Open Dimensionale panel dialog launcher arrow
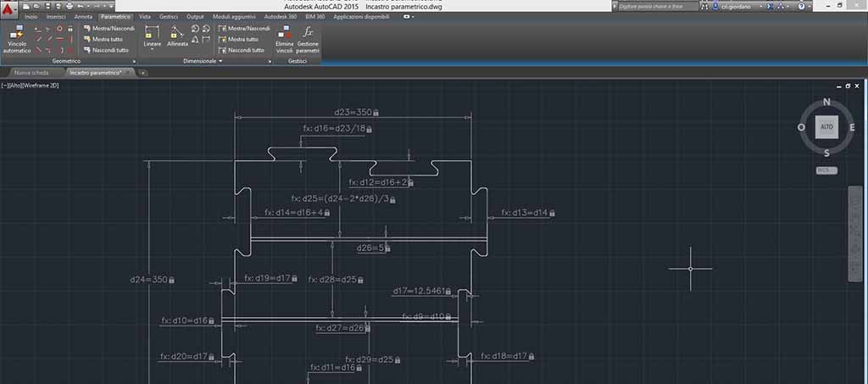This screenshot has width=868, height=384. (x=270, y=61)
